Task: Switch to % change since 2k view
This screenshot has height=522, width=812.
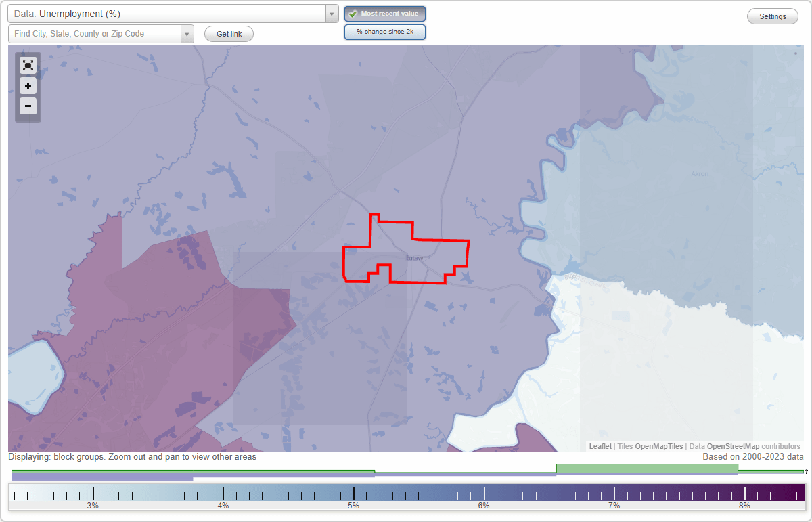Action: coord(384,31)
